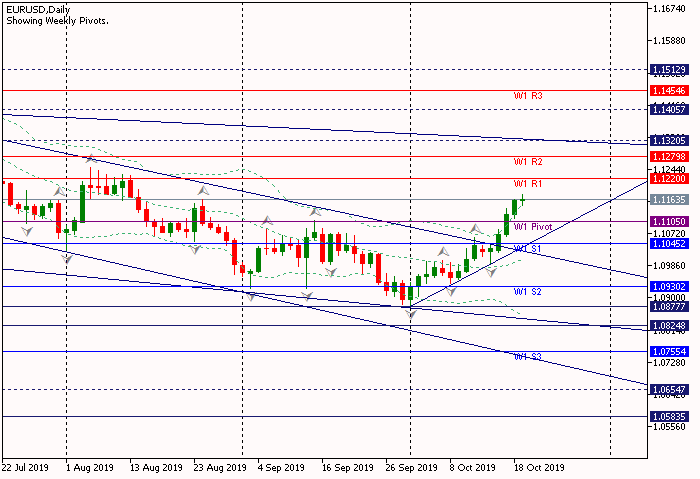The image size is (700, 479).
Task: Click the W1 S3 support label
Action: tap(528, 357)
